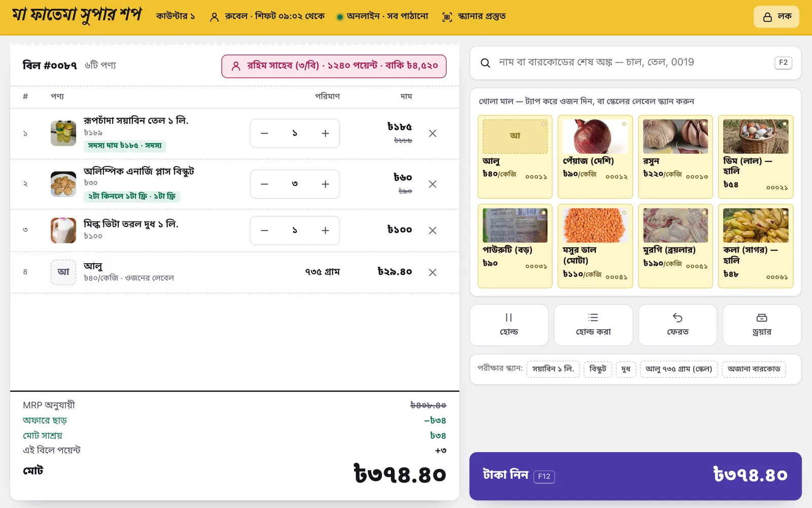The width and height of the screenshot is (812, 508).
Task: Click the 'সদস্য দাম ৳১৮৫' badge
Action: (x=125, y=146)
